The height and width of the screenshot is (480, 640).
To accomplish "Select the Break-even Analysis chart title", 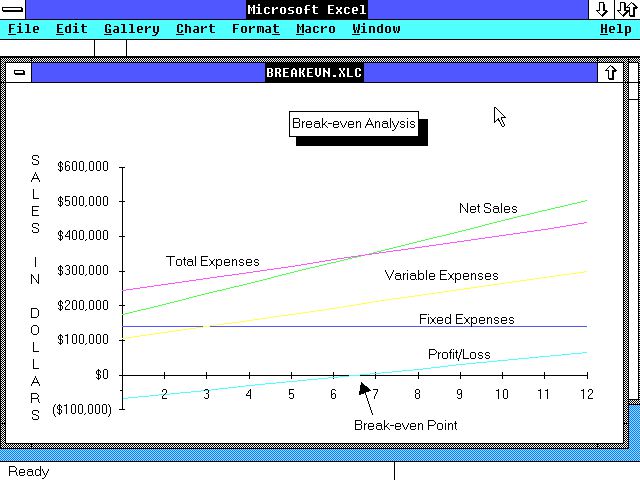I will point(354,124).
